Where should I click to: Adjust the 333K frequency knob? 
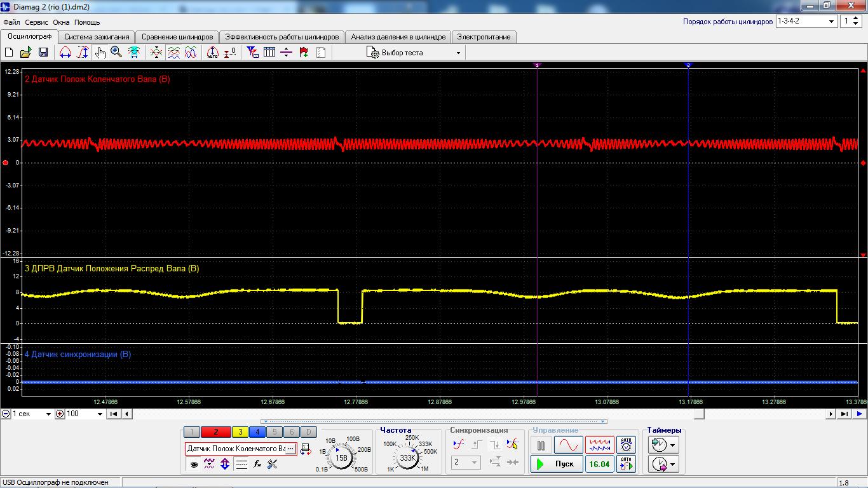407,457
